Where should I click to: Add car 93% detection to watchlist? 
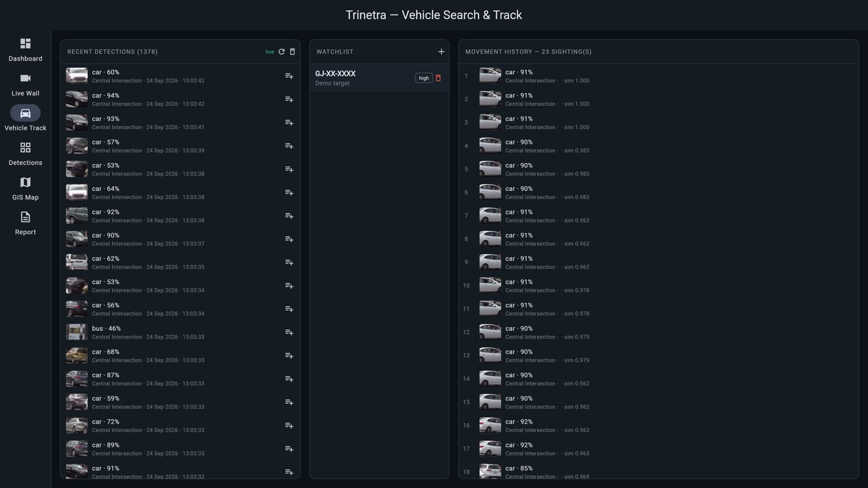[289, 123]
